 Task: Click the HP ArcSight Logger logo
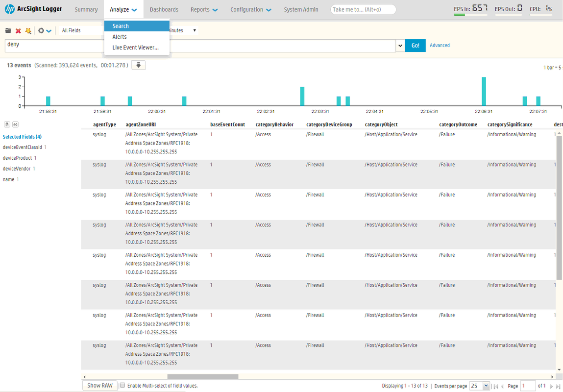click(x=33, y=9)
